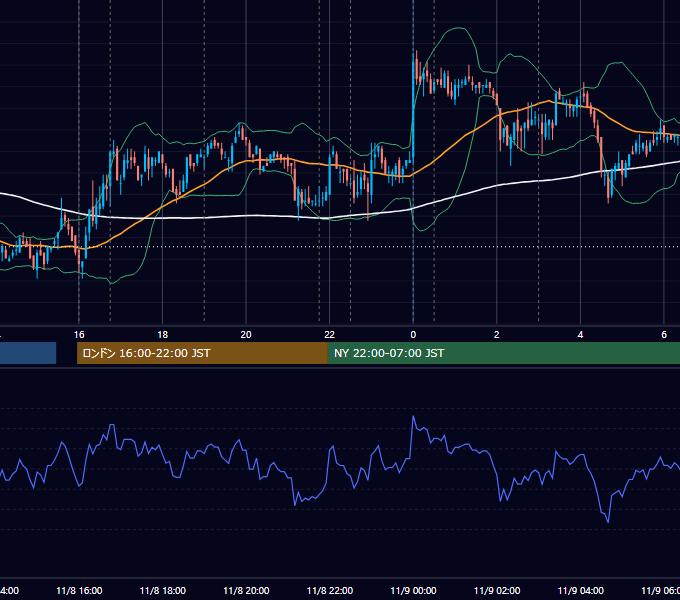This screenshot has height=600, width=680.
Task: Click the ロンドン 16:00-22:00 JST session bar
Action: [202, 353]
